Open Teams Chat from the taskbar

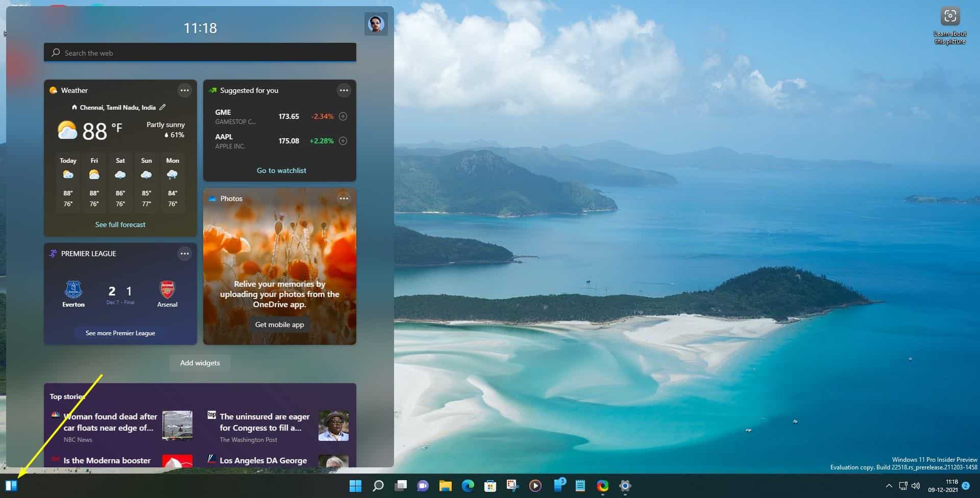[424, 485]
